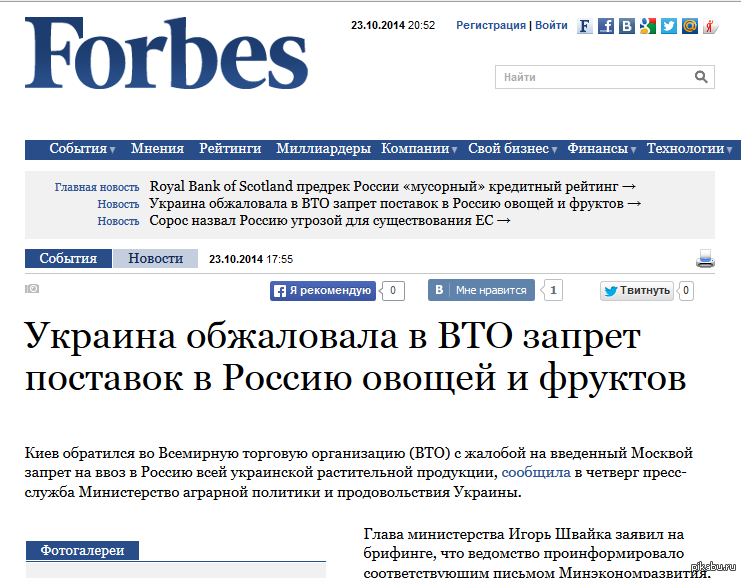
Task: Sign in with Forbes account icon
Action: (x=585, y=26)
